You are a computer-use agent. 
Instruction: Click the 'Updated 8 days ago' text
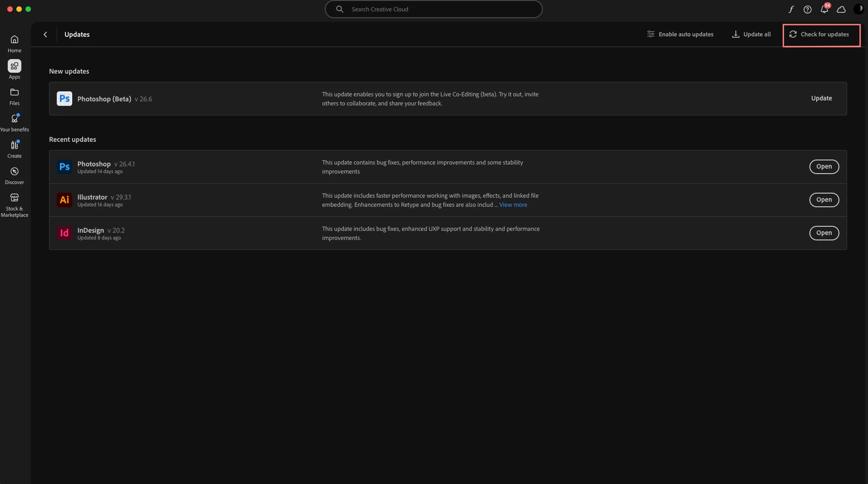click(99, 238)
